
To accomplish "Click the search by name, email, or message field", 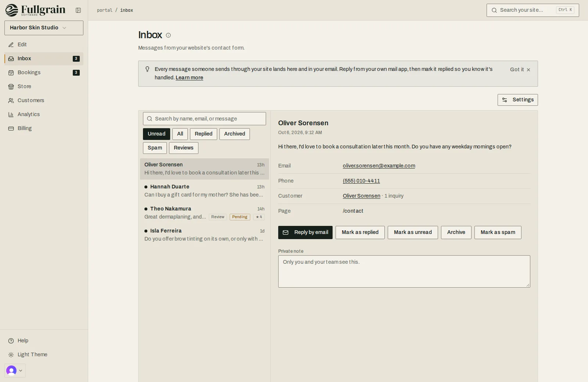I will [204, 119].
